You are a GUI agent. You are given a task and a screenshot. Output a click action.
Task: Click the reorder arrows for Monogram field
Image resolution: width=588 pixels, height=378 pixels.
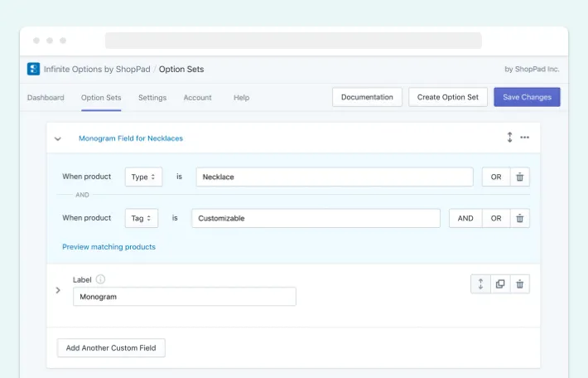480,283
